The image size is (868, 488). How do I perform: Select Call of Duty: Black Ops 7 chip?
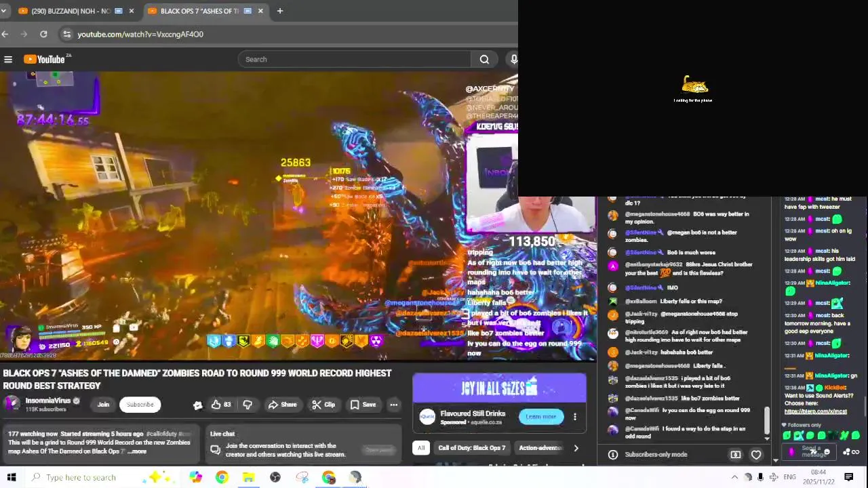(471, 447)
